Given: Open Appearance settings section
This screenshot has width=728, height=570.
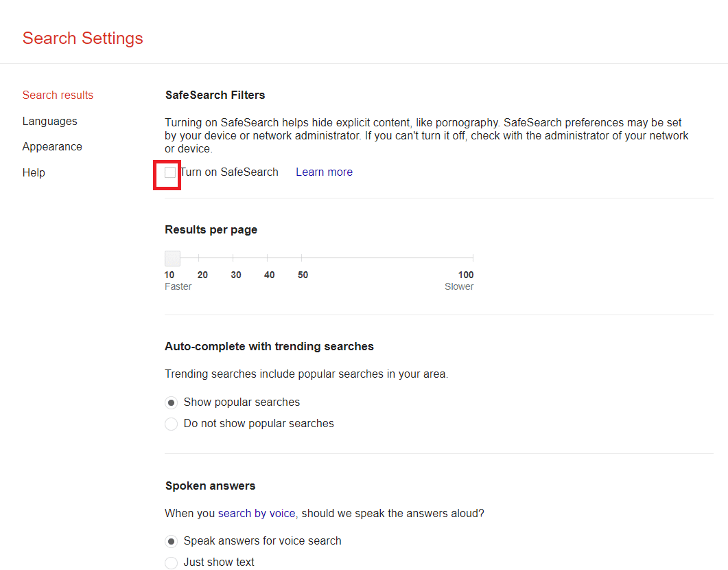Looking at the screenshot, I should 52,147.
